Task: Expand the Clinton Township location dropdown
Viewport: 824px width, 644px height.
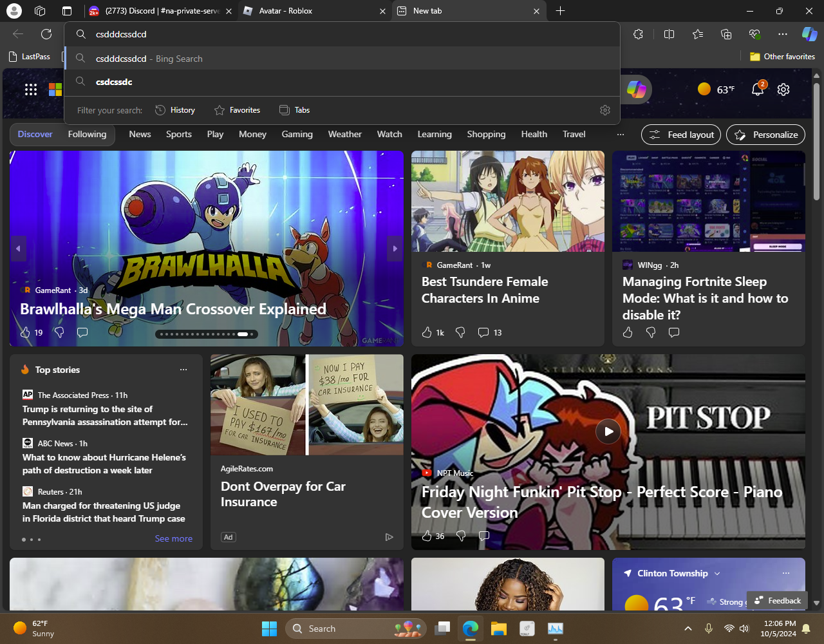Action: pyautogui.click(x=717, y=573)
